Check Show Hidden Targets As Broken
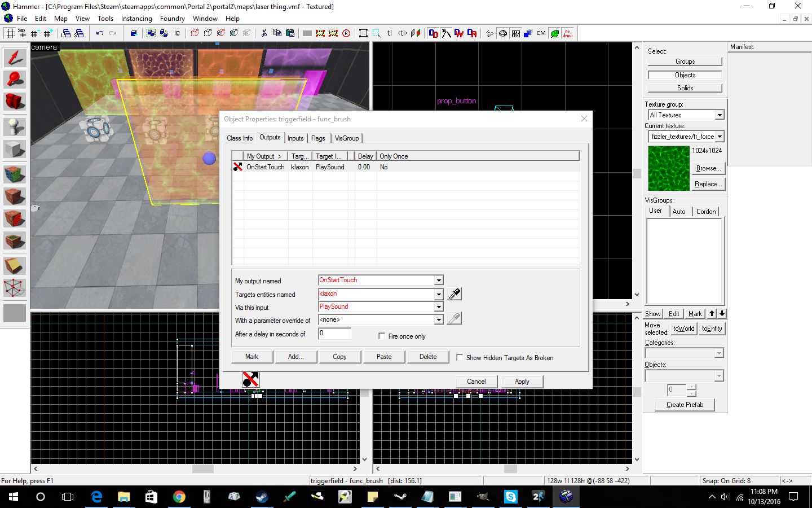 point(460,358)
